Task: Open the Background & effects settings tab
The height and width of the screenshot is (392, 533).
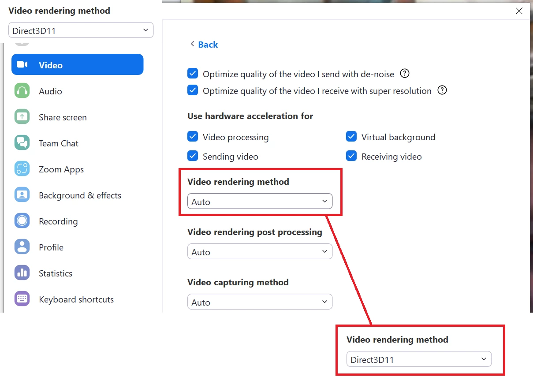Action: point(78,195)
